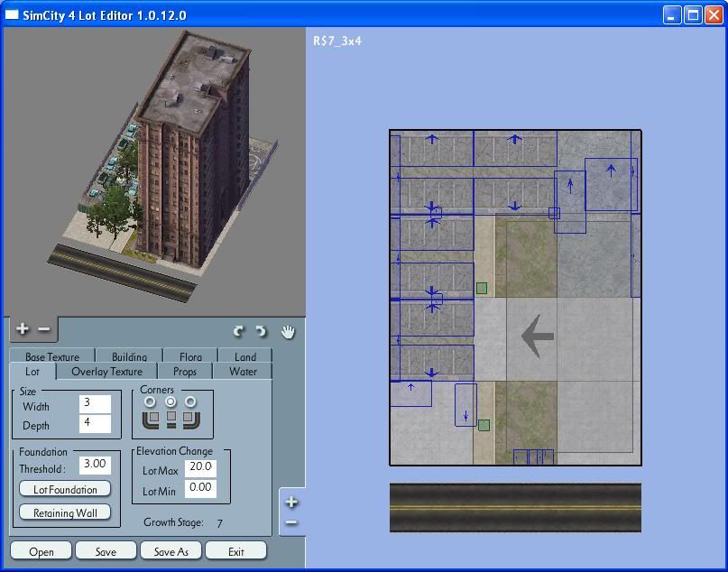Select left corner radio option
This screenshot has width=728, height=572.
point(150,401)
